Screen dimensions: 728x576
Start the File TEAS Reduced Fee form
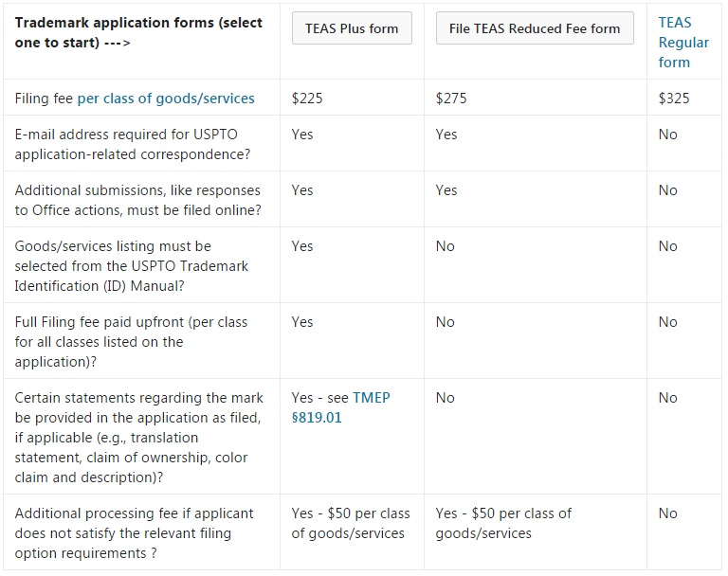(535, 28)
